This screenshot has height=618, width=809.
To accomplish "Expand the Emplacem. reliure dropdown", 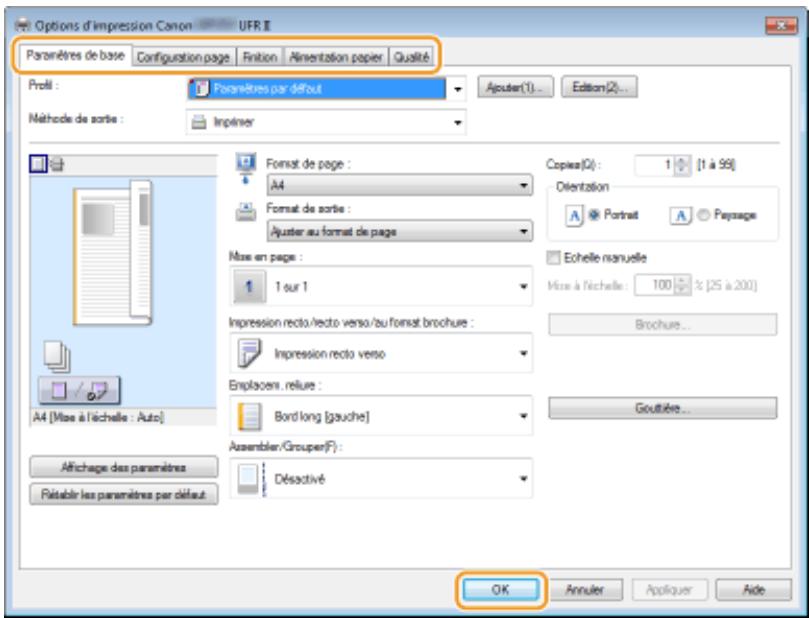I will 381,416.
